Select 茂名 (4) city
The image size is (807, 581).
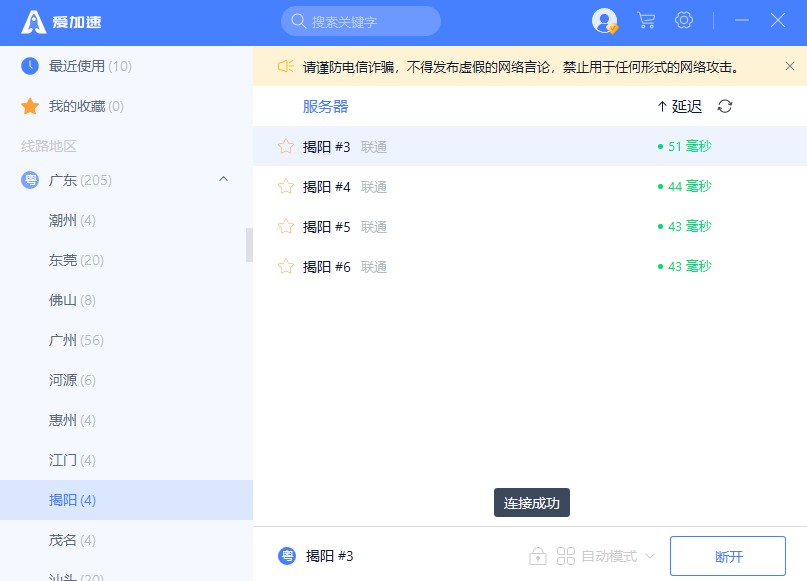coord(126,540)
